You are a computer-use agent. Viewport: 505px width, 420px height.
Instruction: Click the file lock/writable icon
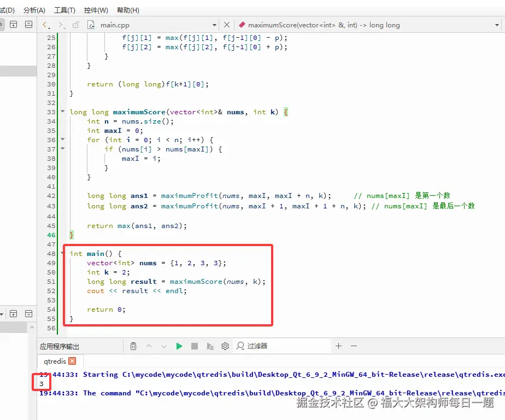[75, 25]
